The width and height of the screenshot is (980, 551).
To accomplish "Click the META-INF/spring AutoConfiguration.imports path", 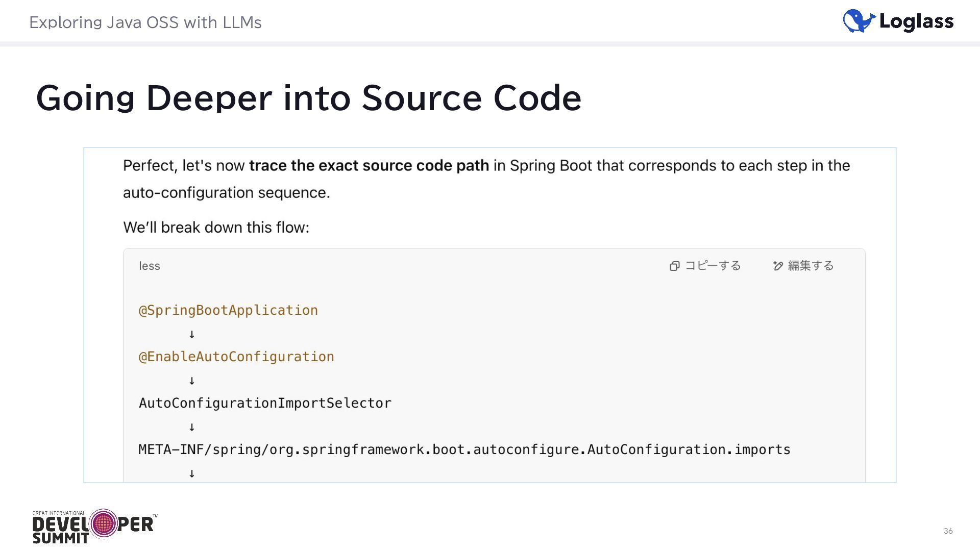I will click(x=464, y=449).
